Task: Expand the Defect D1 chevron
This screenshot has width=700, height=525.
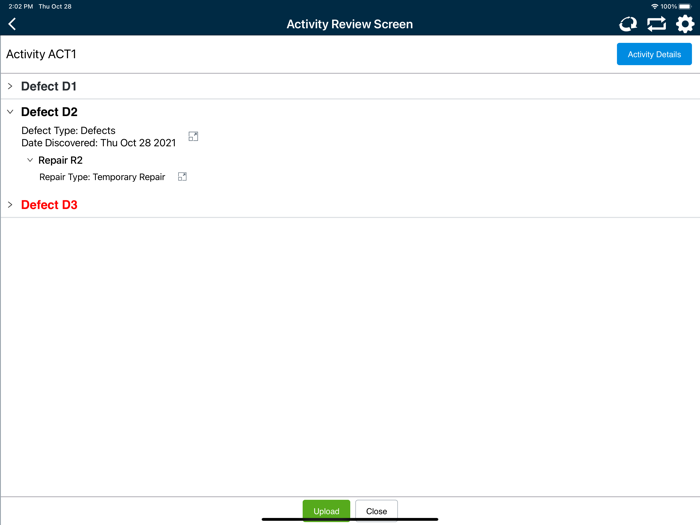Action: tap(10, 86)
